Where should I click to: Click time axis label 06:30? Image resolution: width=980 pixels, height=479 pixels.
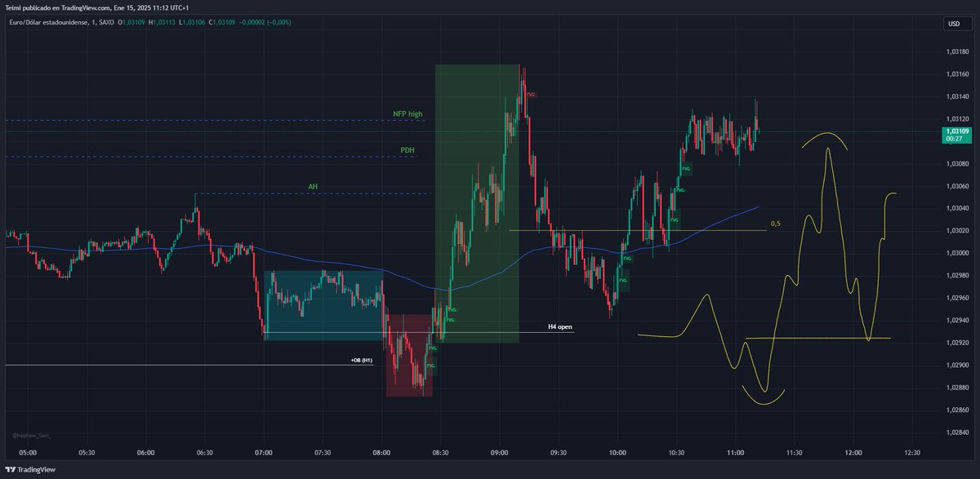205,452
